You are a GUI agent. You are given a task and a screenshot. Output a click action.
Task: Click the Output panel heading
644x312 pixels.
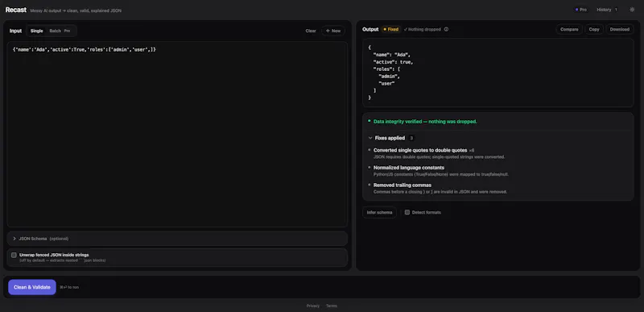click(x=370, y=29)
